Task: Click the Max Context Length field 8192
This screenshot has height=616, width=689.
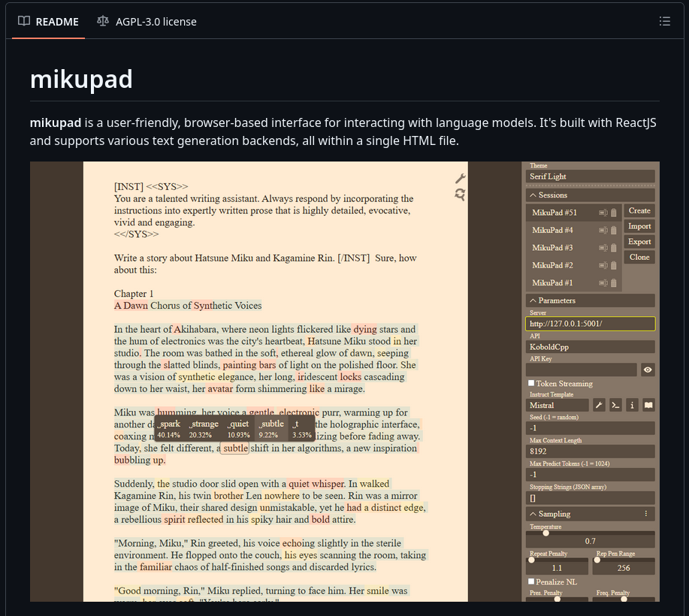Action: pos(590,451)
